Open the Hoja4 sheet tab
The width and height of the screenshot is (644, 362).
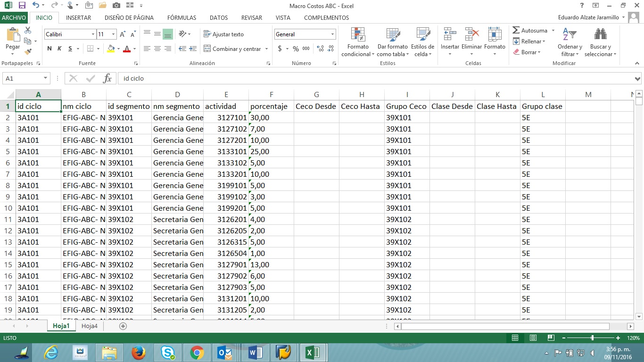point(89,326)
